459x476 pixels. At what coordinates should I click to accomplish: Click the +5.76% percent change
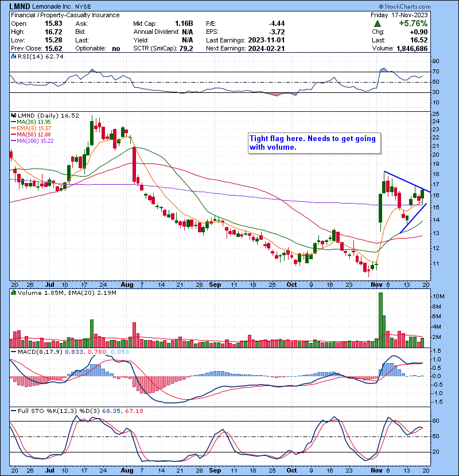tap(413, 24)
